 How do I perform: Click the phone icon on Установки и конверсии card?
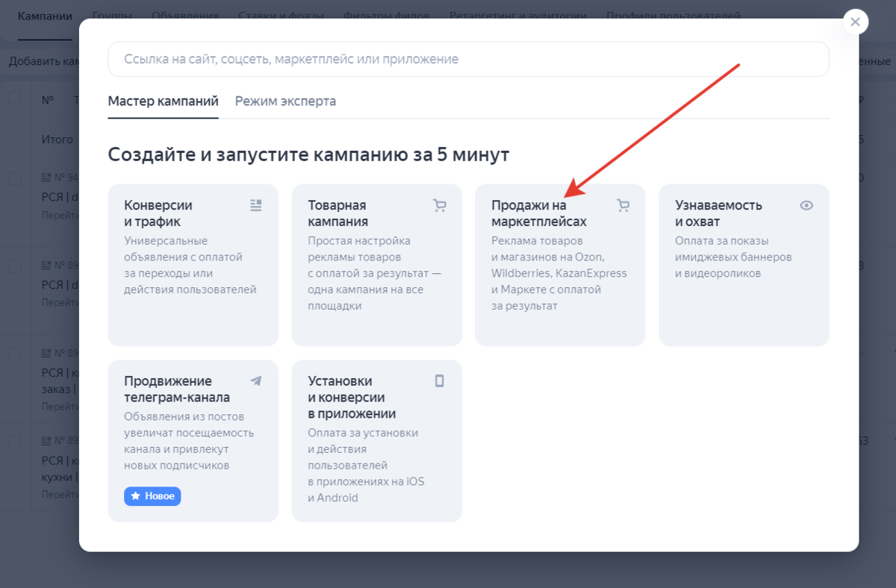pyautogui.click(x=440, y=381)
